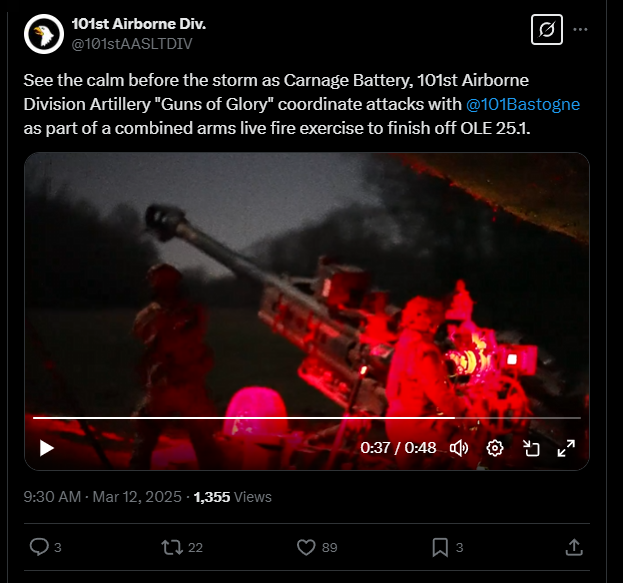This screenshot has width=623, height=583.
Task: View the 1,355 Views count
Action: pyautogui.click(x=232, y=497)
